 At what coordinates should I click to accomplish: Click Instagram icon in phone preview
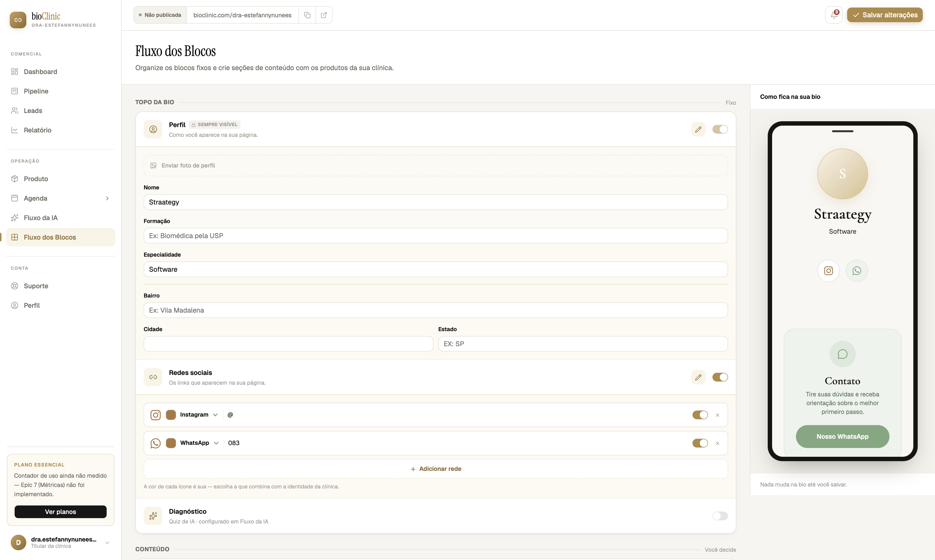point(828,271)
